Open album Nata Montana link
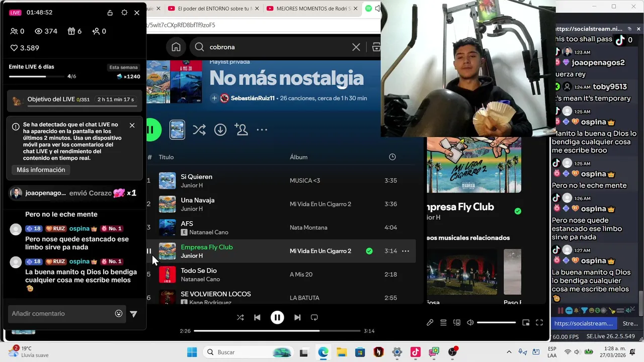This screenshot has width=644, height=362. tap(308, 227)
